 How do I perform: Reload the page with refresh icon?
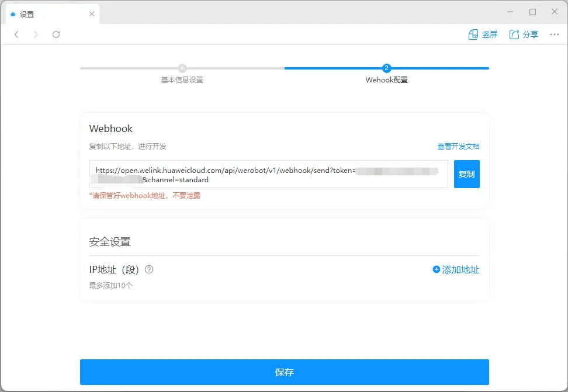tap(56, 34)
